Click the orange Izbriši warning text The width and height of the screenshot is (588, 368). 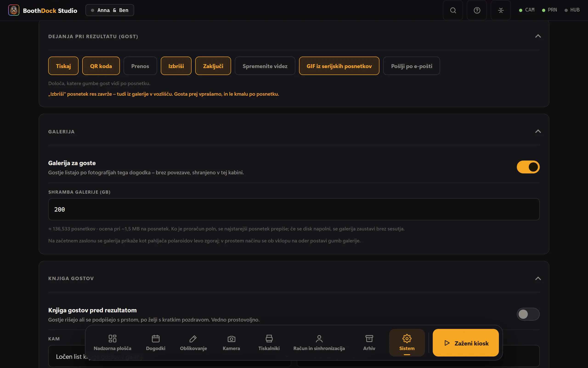click(164, 94)
